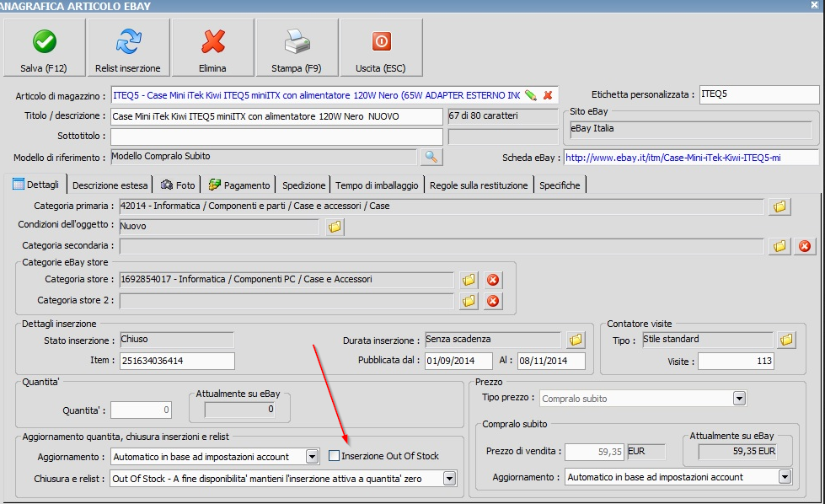The image size is (825, 504).
Task: Click the Pubblicata dal date field
Action: [458, 361]
